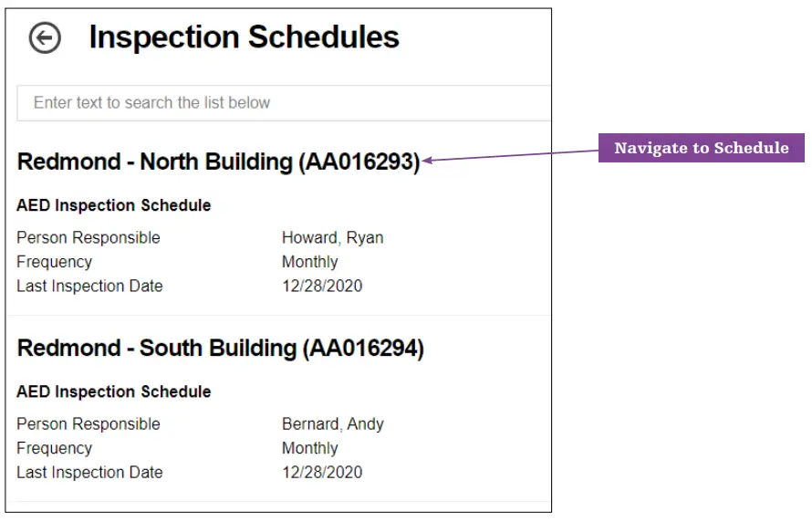
Task: Click the Navigate to Schedule callout label
Action: point(701,148)
